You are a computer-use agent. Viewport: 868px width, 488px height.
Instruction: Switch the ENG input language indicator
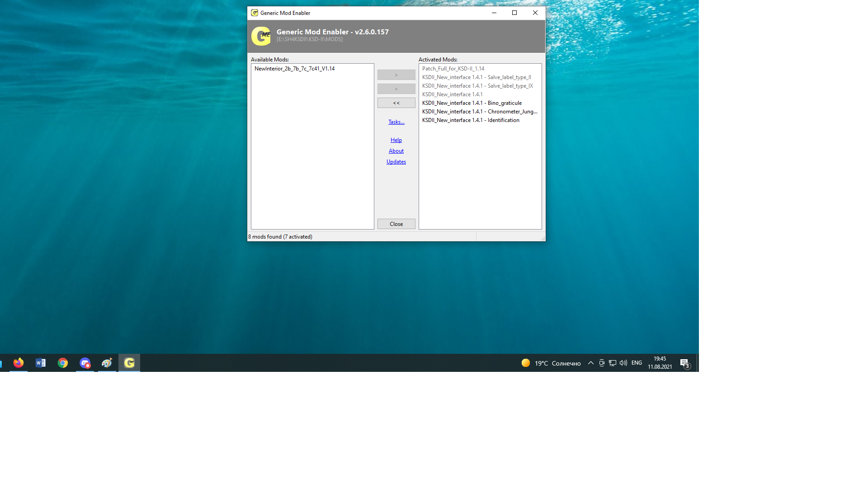click(637, 363)
